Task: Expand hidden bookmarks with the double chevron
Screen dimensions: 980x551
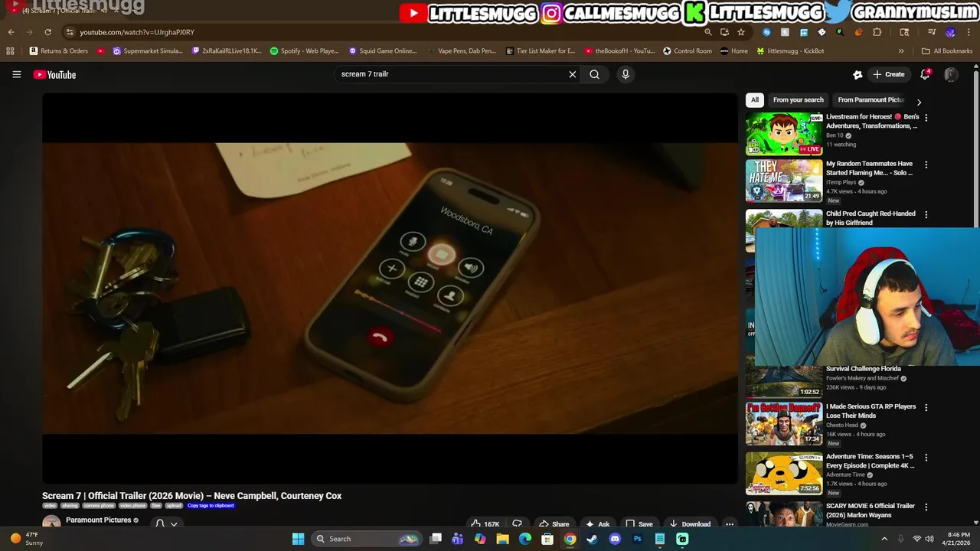Action: tap(901, 51)
